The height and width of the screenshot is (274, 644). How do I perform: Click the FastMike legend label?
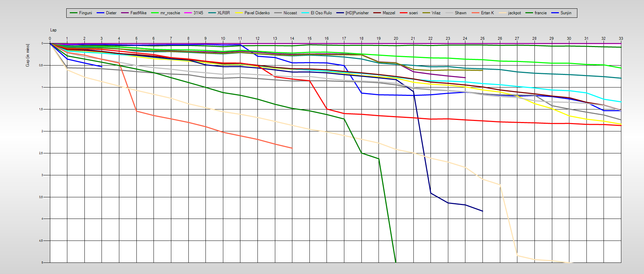click(x=138, y=13)
